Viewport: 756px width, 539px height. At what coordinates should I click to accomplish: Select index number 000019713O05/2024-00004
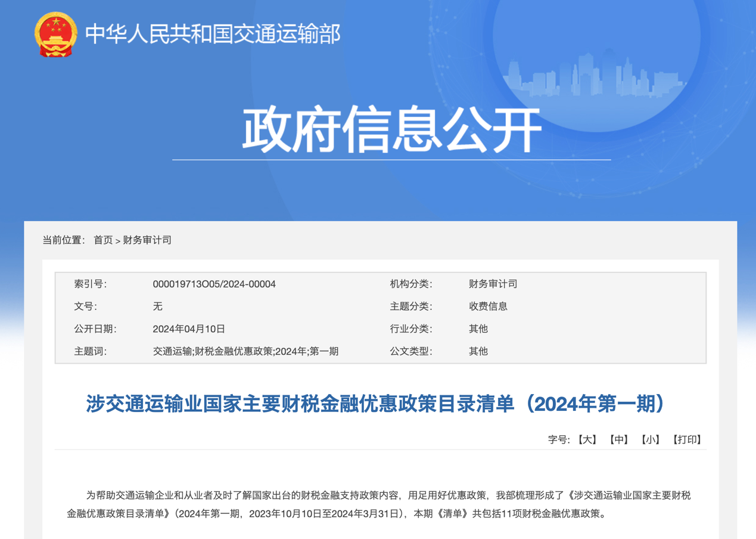(214, 284)
